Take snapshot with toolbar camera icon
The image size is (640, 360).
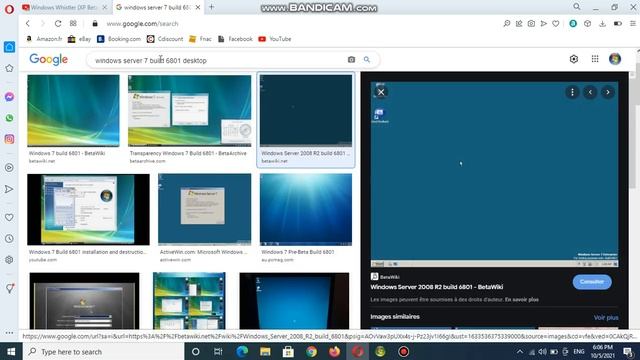[531, 24]
